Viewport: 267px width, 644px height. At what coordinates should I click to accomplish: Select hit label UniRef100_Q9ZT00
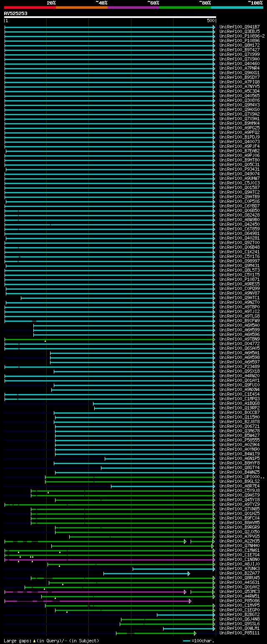[239, 243]
